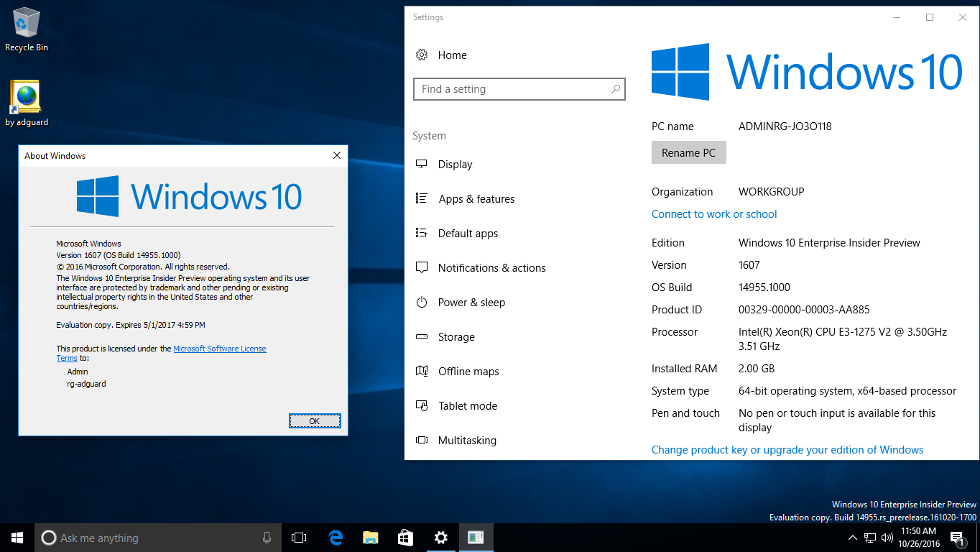
Task: Click the OS Build value 14955.1000
Action: pyautogui.click(x=764, y=287)
